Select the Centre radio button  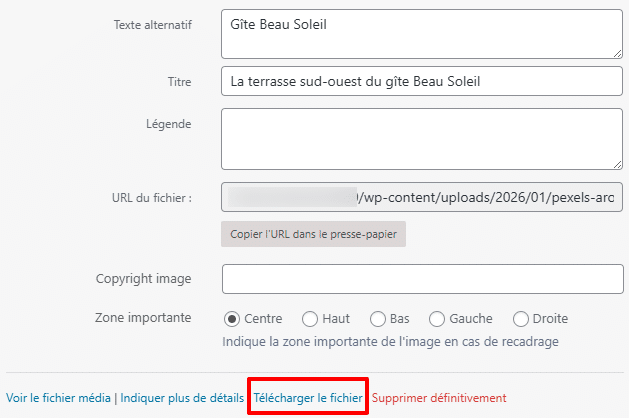click(x=232, y=319)
